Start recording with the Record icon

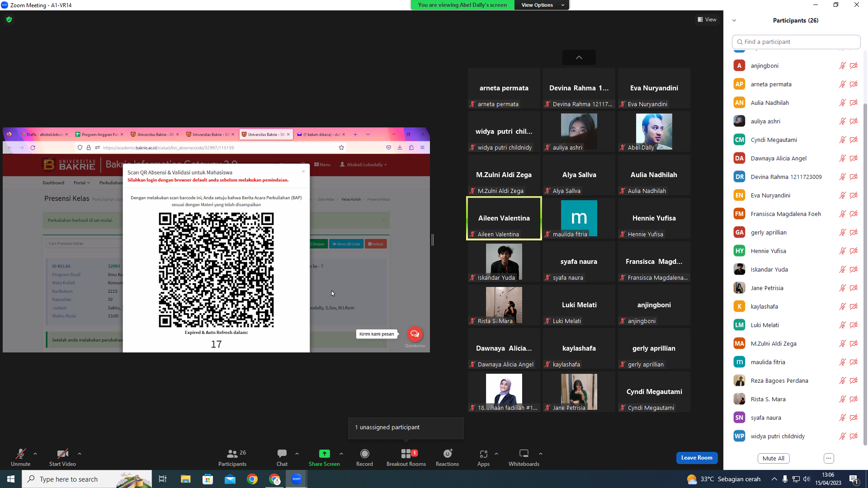pyautogui.click(x=365, y=454)
